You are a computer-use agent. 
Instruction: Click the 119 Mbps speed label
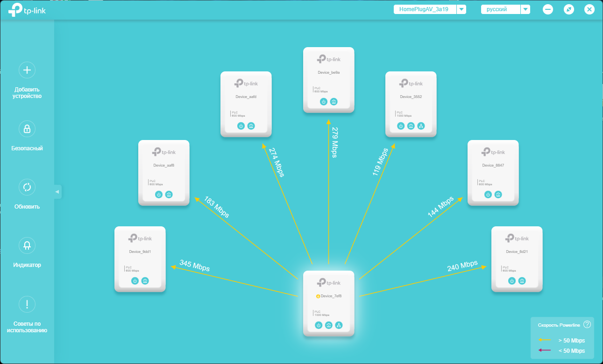380,161
